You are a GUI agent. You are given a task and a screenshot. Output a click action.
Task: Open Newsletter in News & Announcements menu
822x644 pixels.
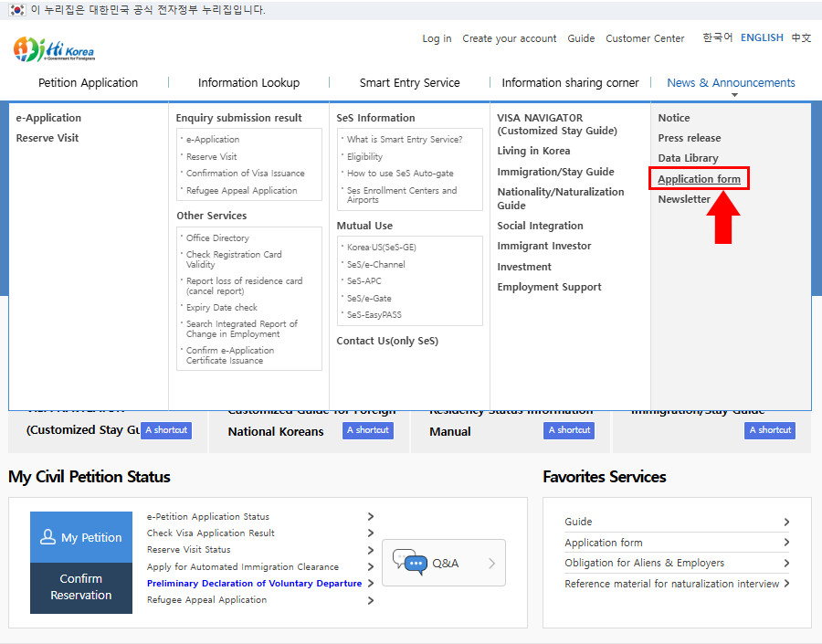click(684, 199)
